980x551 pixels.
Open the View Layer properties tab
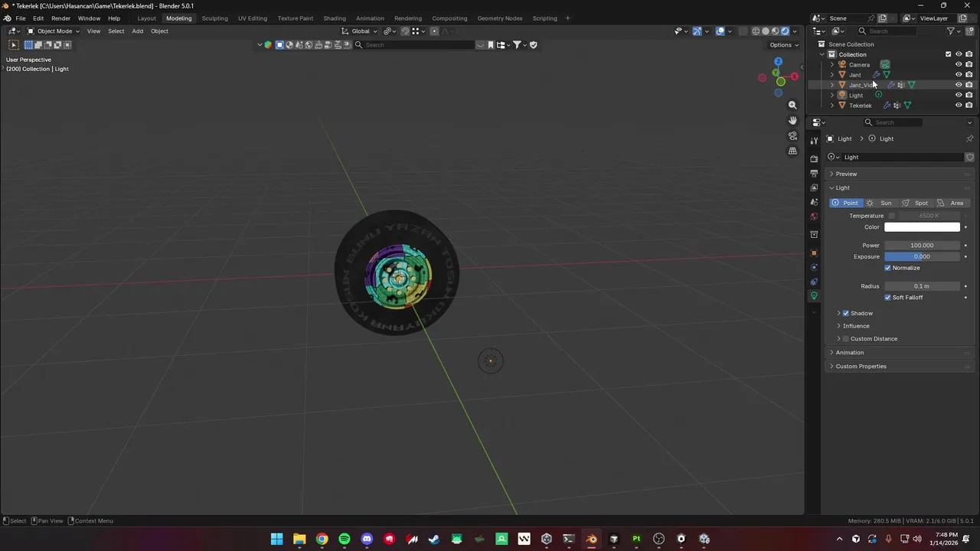pyautogui.click(x=814, y=187)
